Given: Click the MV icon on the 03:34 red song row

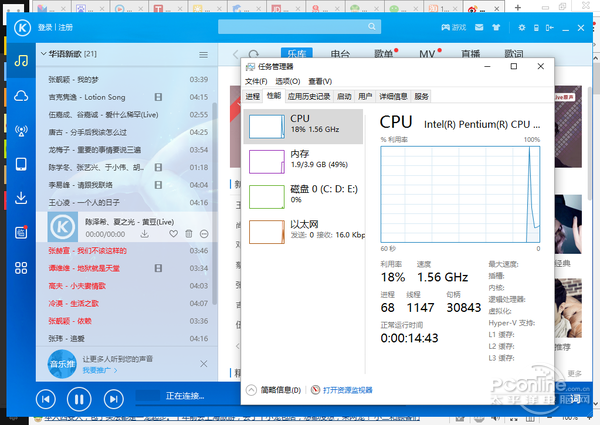Looking at the screenshot, I should coord(158,269).
